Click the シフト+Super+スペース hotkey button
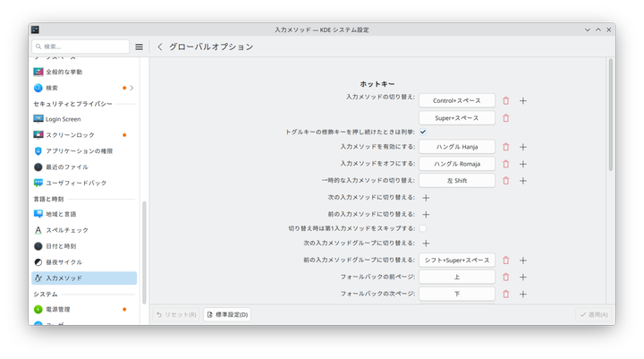Screen dimensions: 644x359 click(457, 260)
